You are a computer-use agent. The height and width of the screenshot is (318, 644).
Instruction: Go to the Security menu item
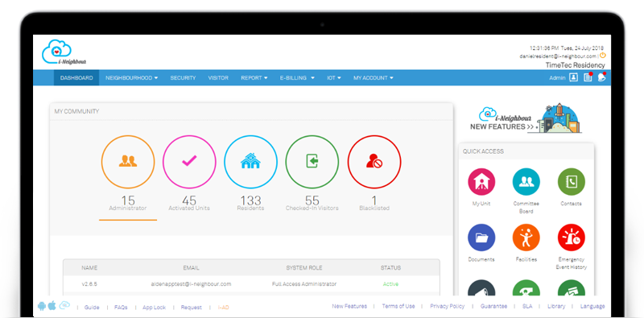click(184, 77)
